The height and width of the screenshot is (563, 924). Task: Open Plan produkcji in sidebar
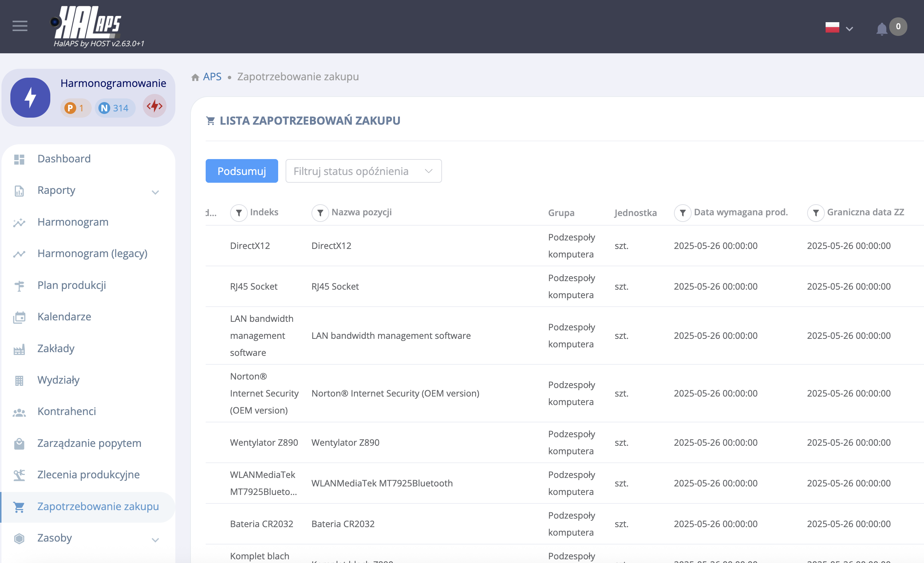click(x=72, y=285)
